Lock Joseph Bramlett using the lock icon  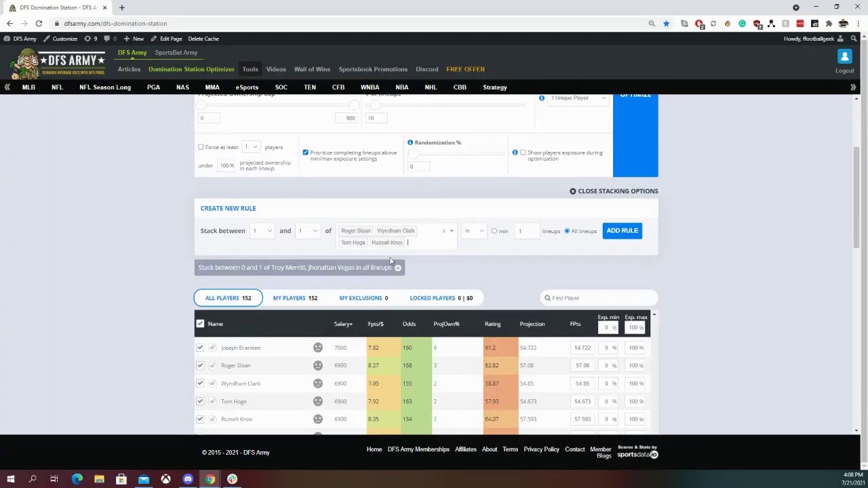click(212, 348)
